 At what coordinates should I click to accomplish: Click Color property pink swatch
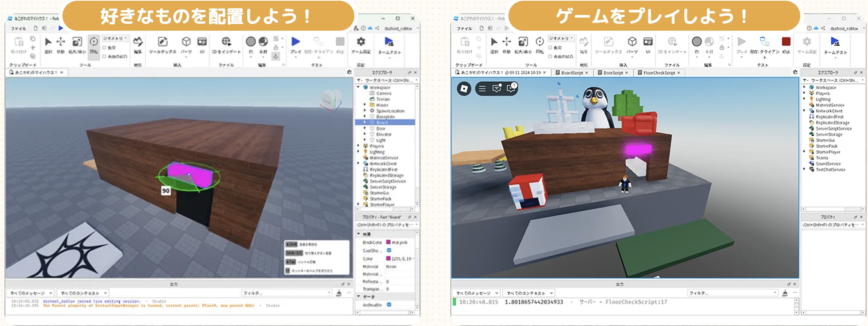(x=388, y=259)
